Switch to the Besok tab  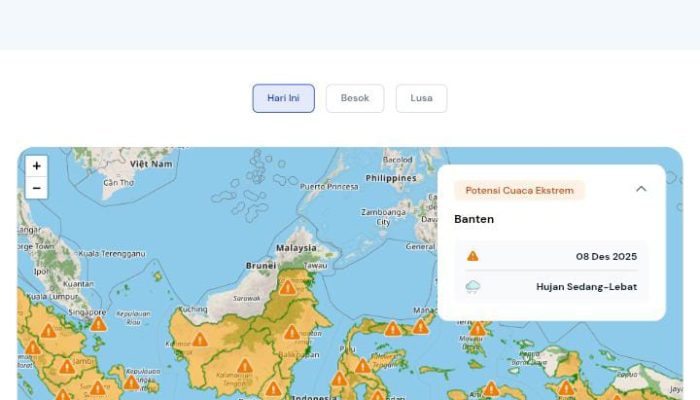355,98
